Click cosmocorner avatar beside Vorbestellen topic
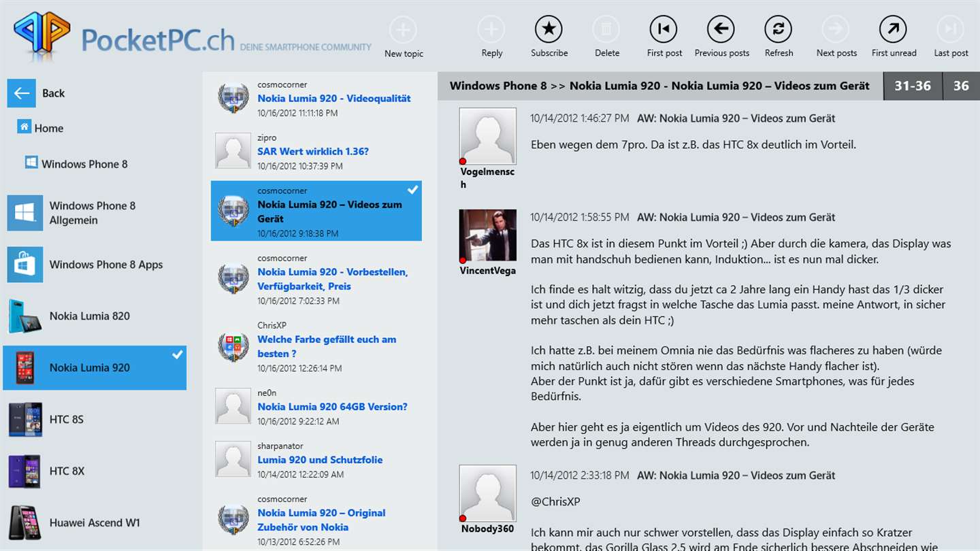Viewport: 980px width, 551px height. click(x=233, y=279)
